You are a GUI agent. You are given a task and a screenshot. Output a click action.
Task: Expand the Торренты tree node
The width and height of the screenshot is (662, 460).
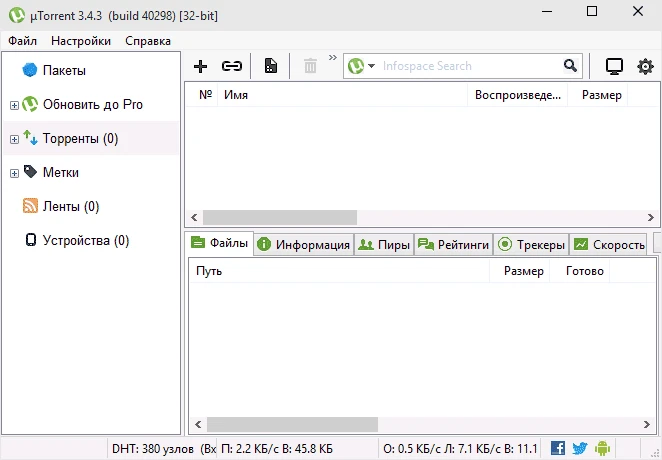[x=14, y=139]
